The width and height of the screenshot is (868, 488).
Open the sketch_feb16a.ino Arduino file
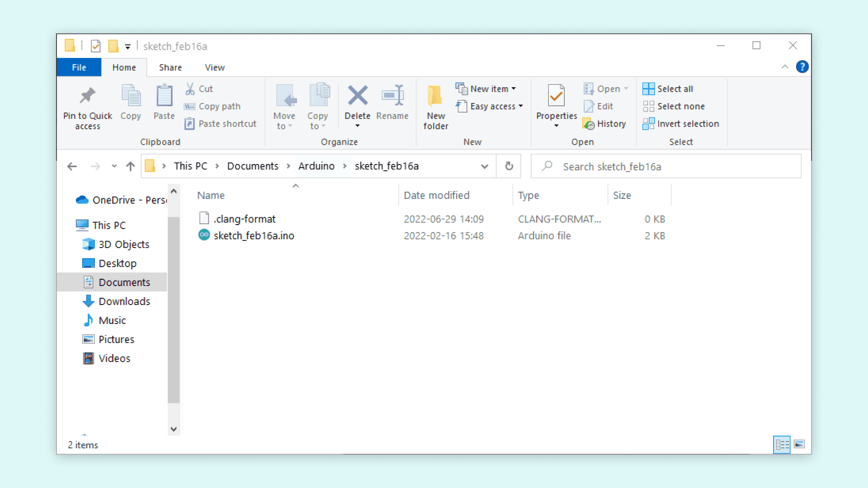coord(254,235)
